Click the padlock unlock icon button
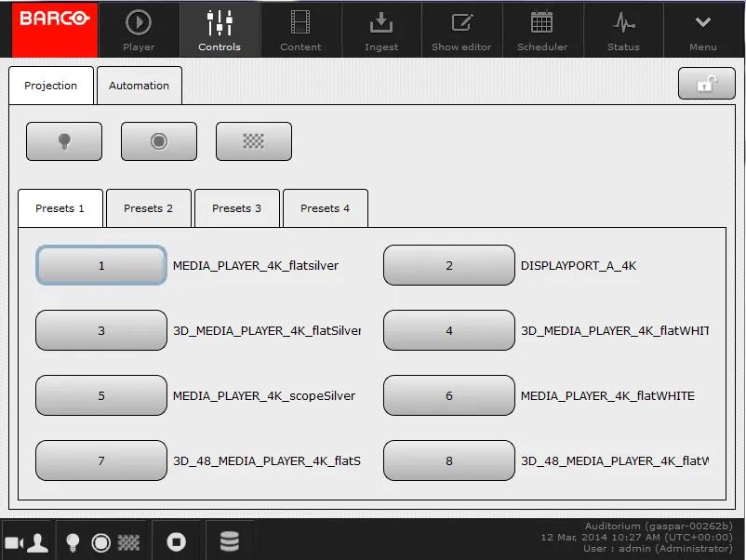The image size is (746, 560). point(706,84)
